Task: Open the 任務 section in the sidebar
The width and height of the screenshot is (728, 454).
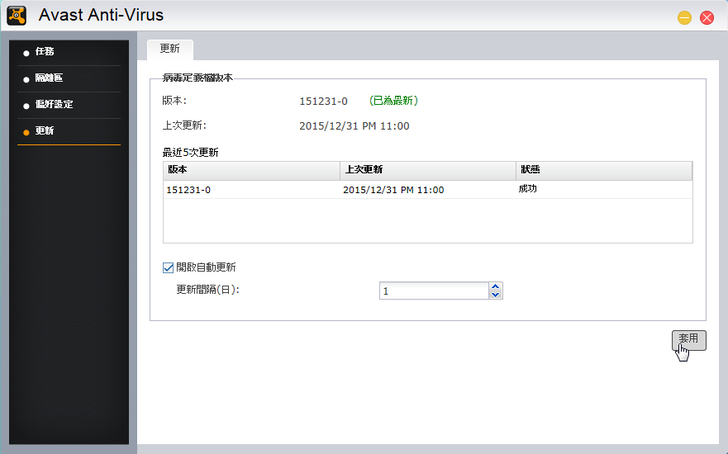Action: click(x=43, y=52)
